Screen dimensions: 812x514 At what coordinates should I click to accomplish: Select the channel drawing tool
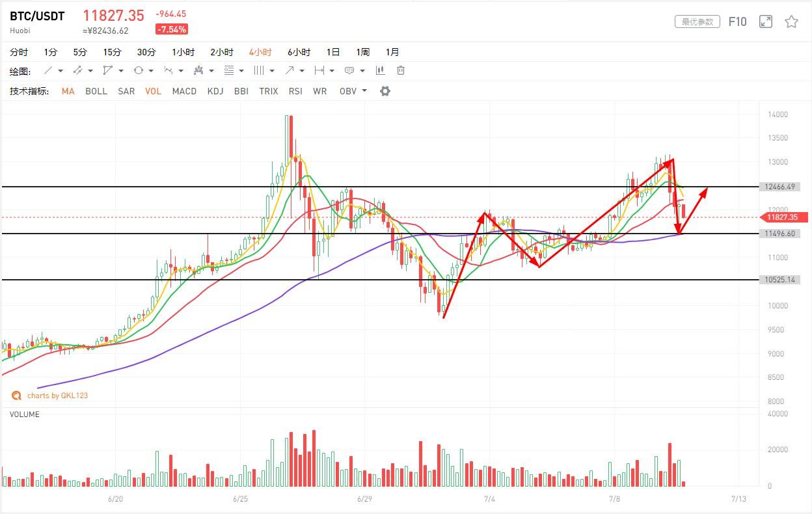[78, 70]
